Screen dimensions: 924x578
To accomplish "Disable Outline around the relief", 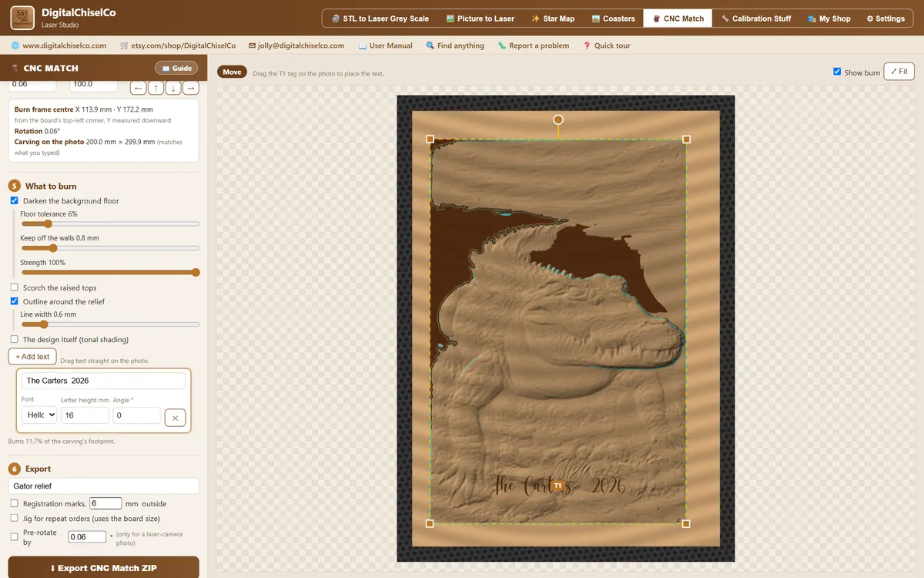I will pyautogui.click(x=15, y=301).
